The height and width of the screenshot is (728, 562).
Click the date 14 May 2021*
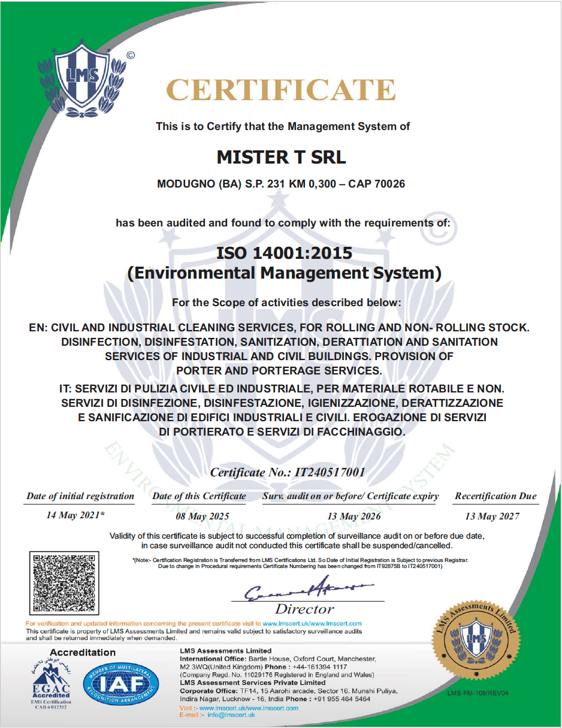(x=75, y=515)
